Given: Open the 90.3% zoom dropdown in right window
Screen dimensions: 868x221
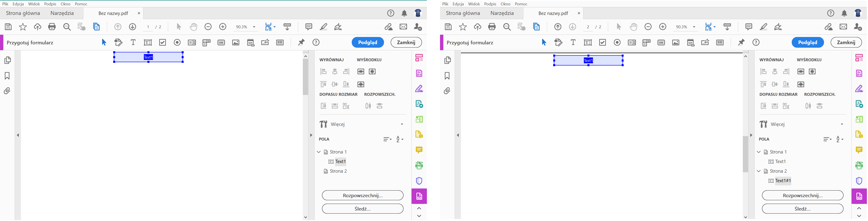Looking at the screenshot, I should click(694, 27).
